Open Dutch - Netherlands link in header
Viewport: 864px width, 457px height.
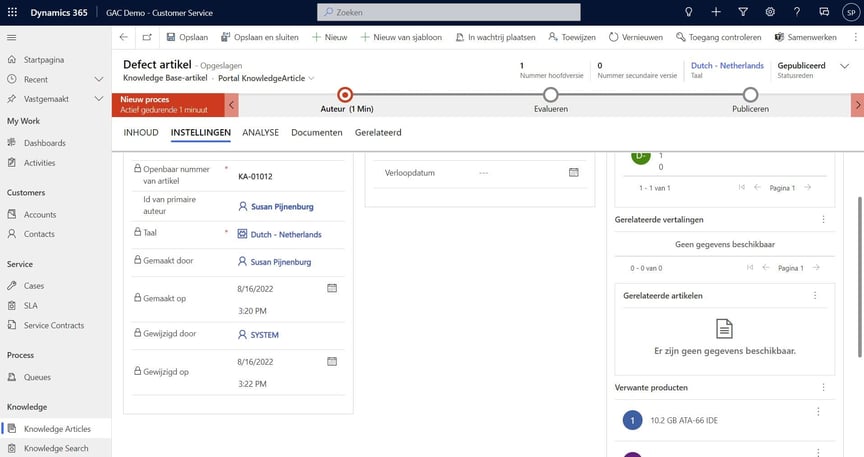pos(727,65)
